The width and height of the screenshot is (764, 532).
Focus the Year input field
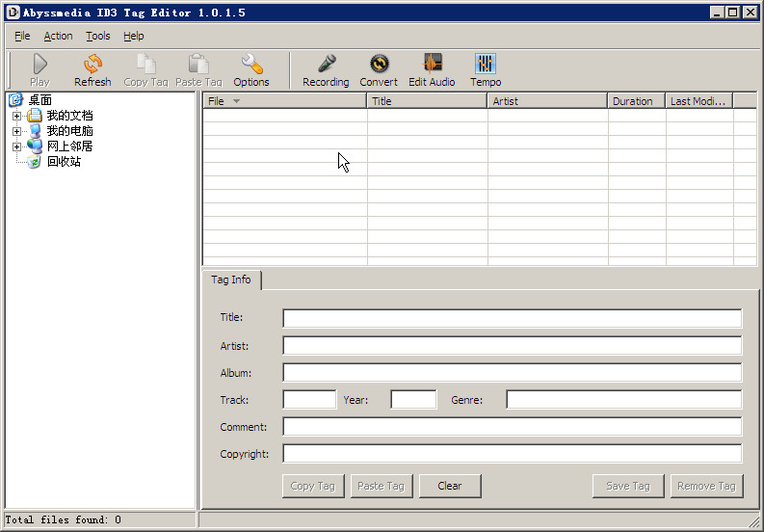(x=413, y=399)
